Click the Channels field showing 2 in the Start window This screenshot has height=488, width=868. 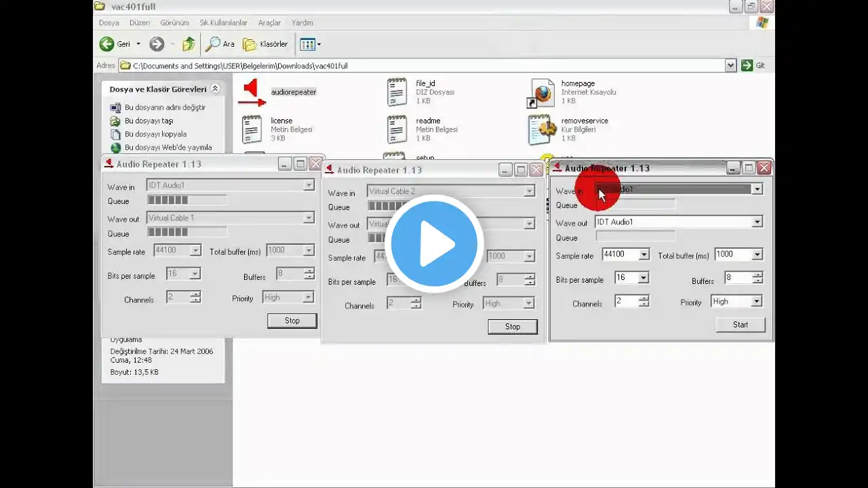(627, 301)
